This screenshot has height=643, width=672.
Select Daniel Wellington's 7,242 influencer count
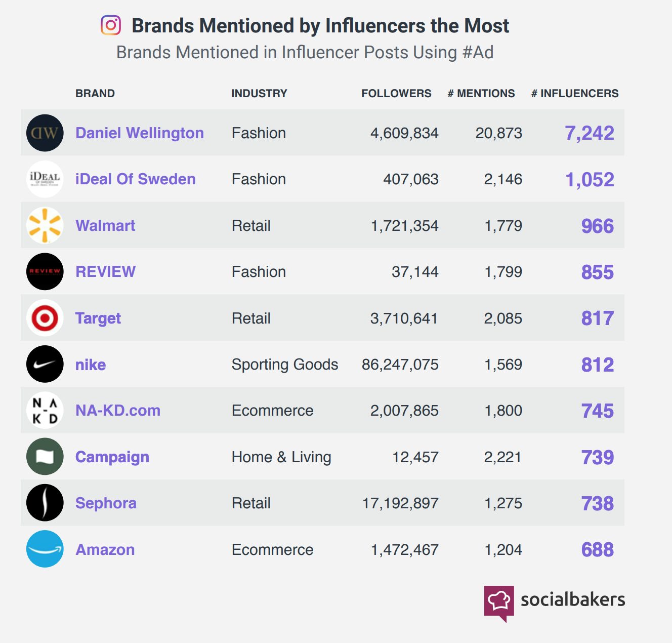590,133
